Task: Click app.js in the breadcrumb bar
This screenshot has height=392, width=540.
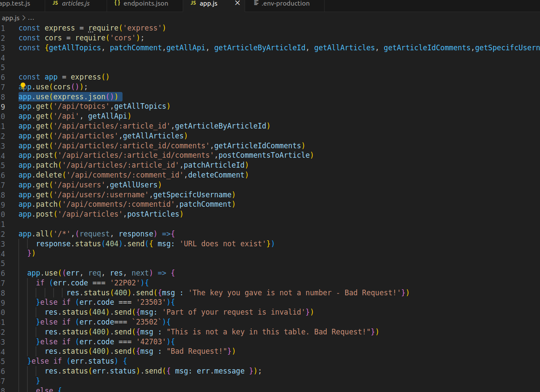Action: pos(11,18)
